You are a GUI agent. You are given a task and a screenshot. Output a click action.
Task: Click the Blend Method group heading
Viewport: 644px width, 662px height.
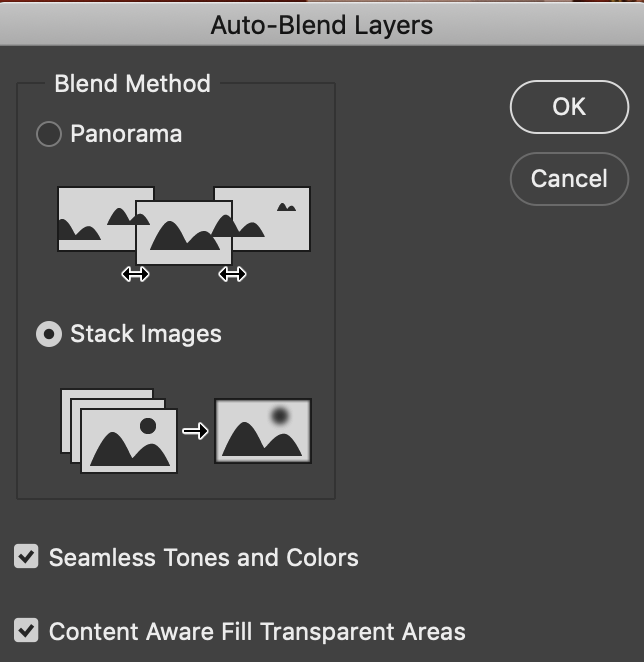point(132,83)
